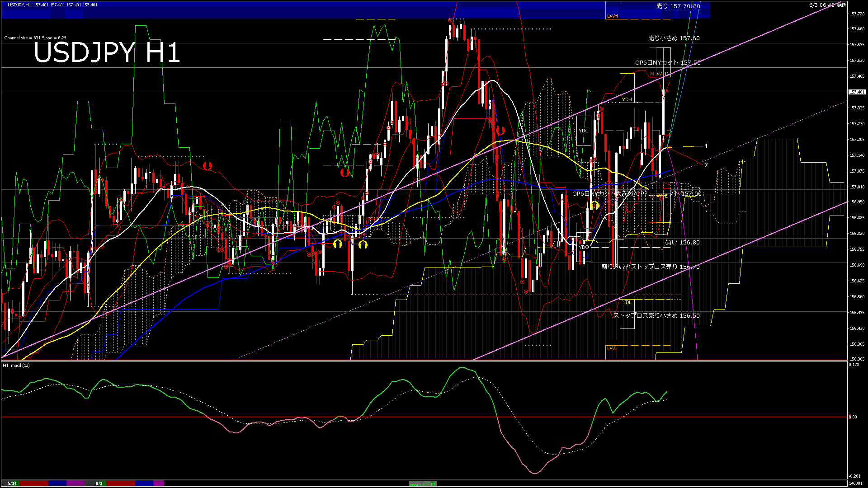Click projection label 1 beside yellow line
Image resolution: width=868 pixels, height=488 pixels.
coord(706,146)
